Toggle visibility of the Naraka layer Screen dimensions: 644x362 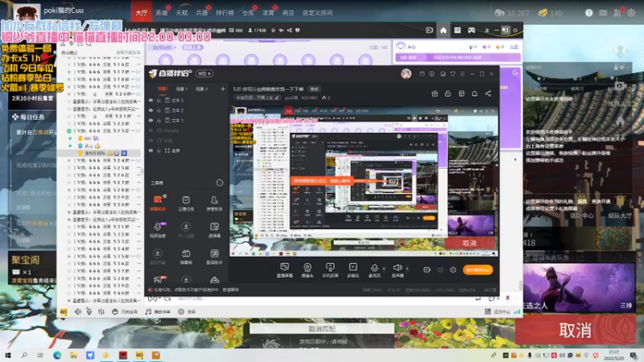pyautogui.click(x=151, y=130)
